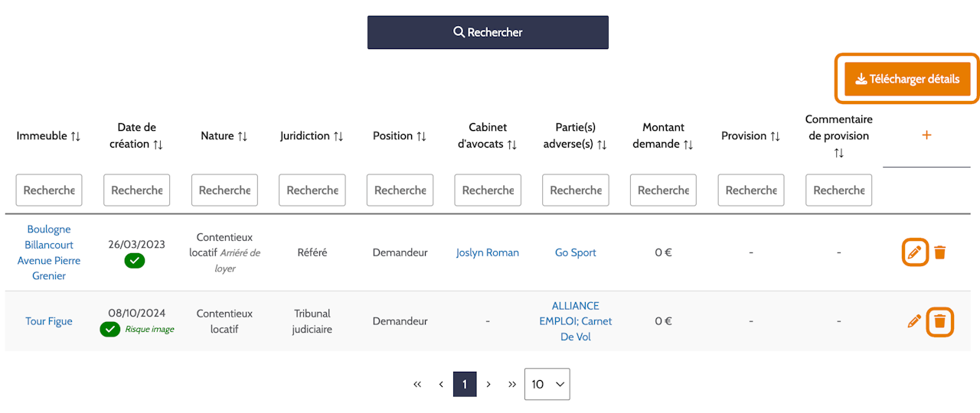Click the green check under 26/03/2023
This screenshot has height=413, width=980.
click(x=135, y=261)
